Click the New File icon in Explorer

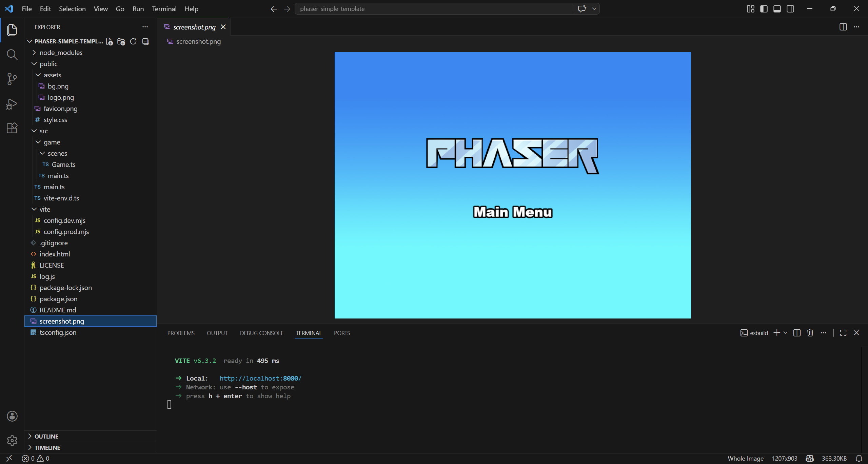[x=109, y=41]
